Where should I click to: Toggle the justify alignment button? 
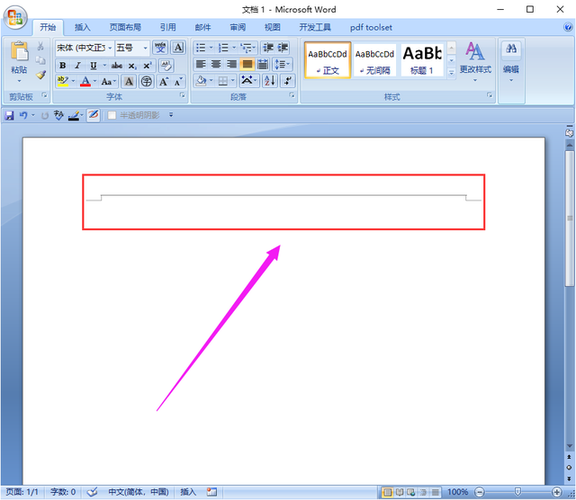247,64
